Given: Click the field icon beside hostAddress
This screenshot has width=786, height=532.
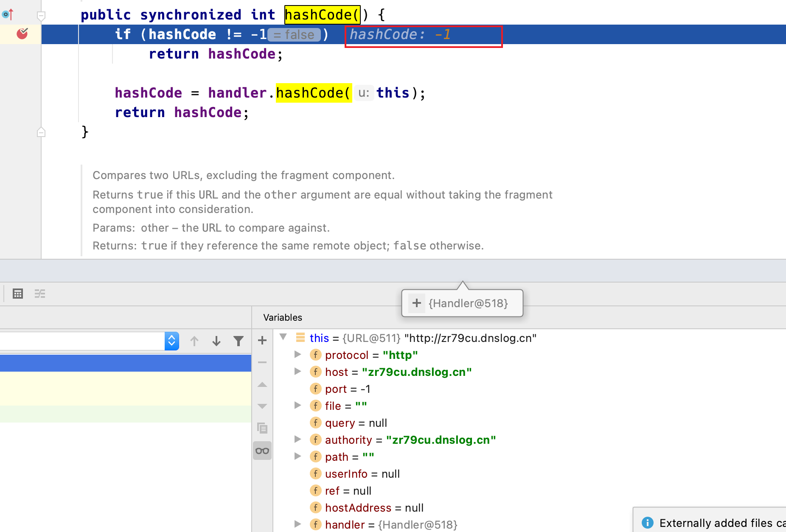Looking at the screenshot, I should (x=315, y=507).
